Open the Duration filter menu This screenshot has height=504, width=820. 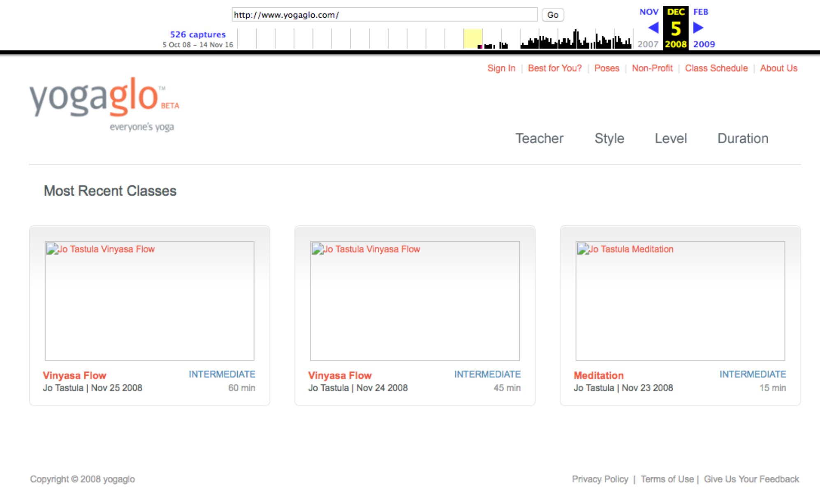[x=743, y=139]
